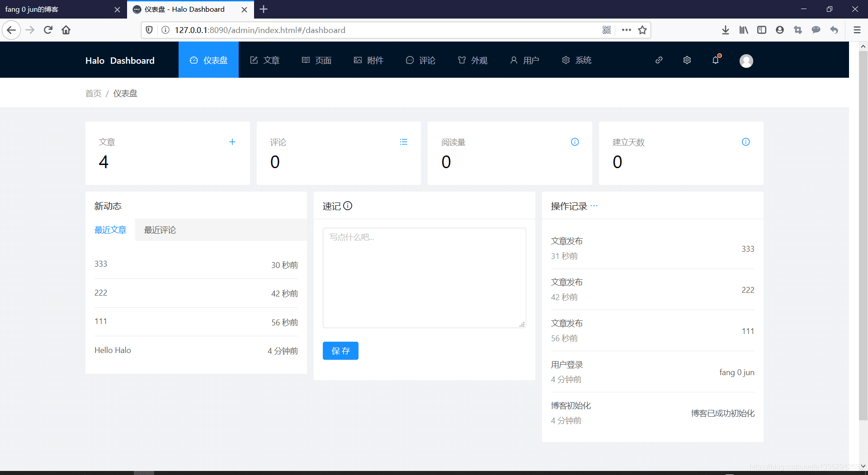The height and width of the screenshot is (475, 868).
Task: Click the 博客已成功初始化 text
Action: click(723, 414)
